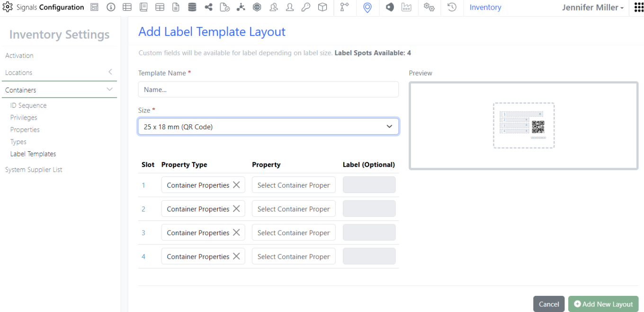Click the Cancel button

[x=549, y=304]
